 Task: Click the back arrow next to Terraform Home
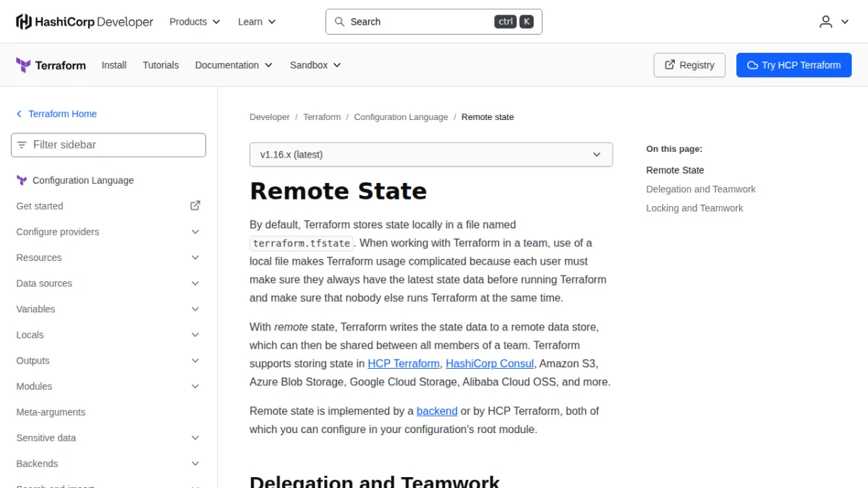pos(20,114)
